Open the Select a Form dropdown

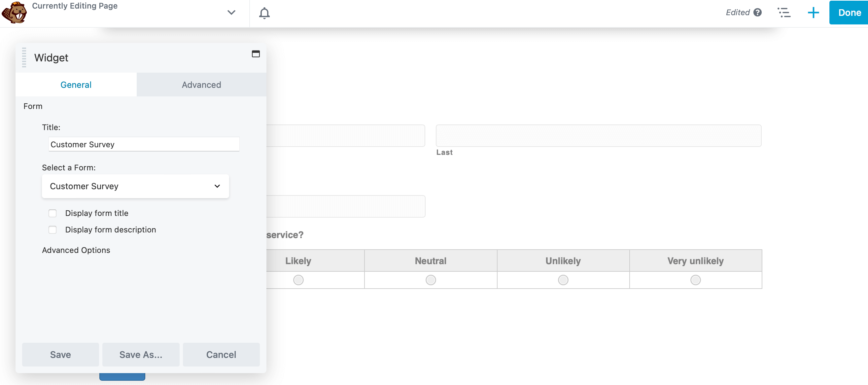point(135,186)
